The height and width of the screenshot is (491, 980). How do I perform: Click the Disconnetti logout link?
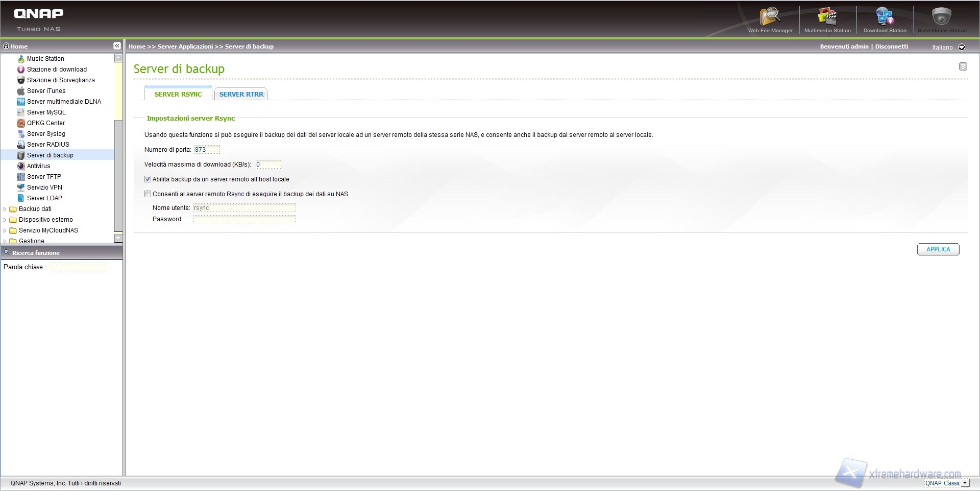[x=891, y=46]
